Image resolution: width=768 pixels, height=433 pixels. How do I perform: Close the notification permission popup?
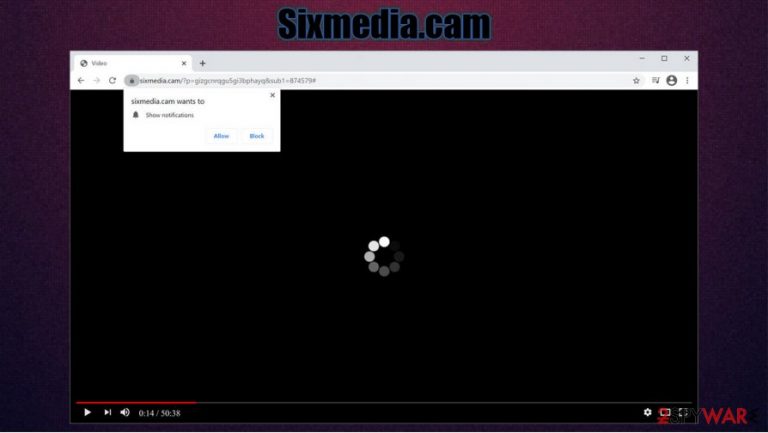[x=272, y=96]
